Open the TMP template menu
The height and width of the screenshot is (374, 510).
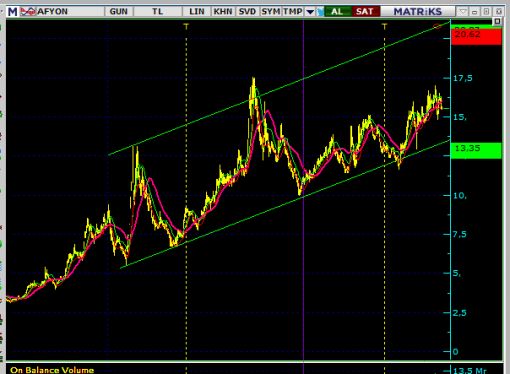[293, 12]
